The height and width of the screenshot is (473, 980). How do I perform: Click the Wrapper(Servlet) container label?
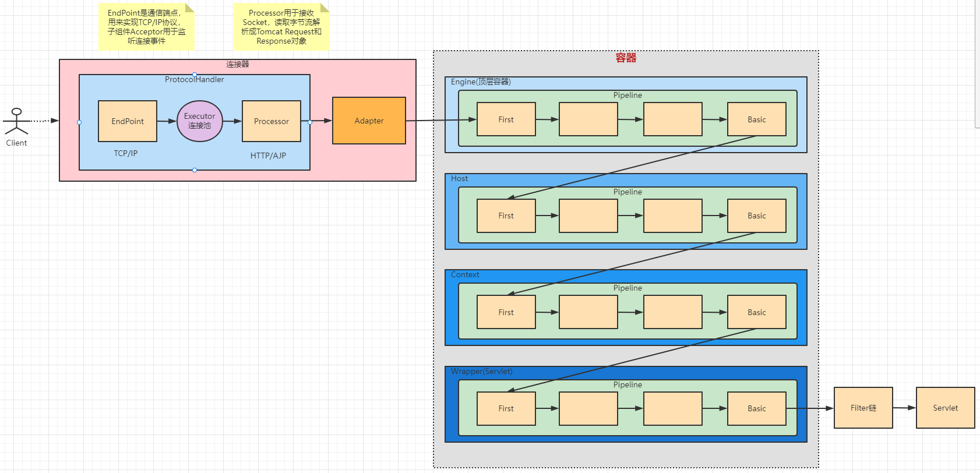(482, 371)
